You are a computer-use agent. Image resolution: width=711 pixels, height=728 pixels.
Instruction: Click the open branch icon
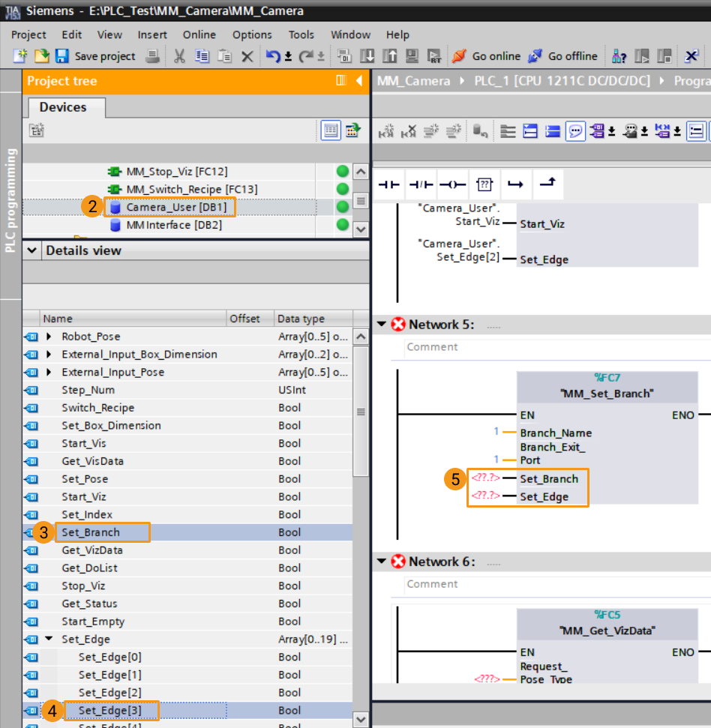click(x=515, y=184)
